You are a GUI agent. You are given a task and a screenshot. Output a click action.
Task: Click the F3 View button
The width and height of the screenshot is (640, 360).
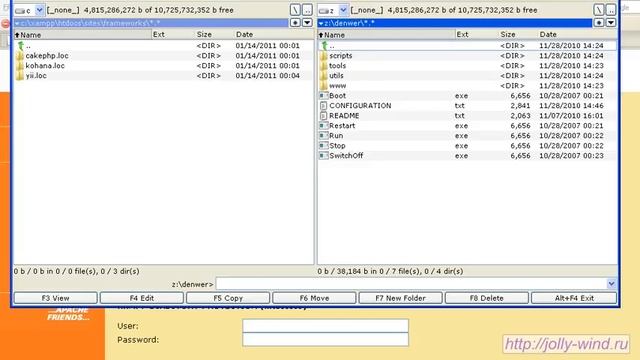56,298
